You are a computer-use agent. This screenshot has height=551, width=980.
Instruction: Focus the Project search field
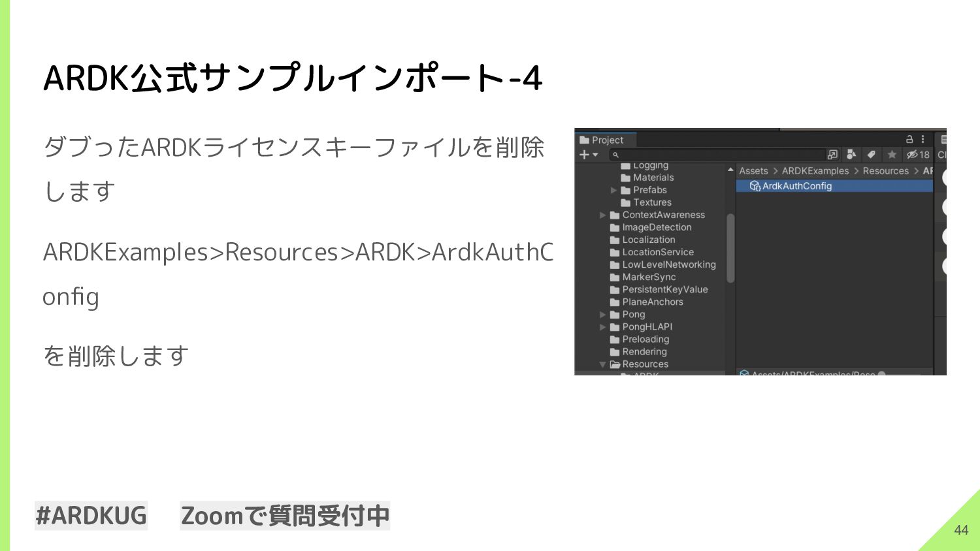(717, 155)
